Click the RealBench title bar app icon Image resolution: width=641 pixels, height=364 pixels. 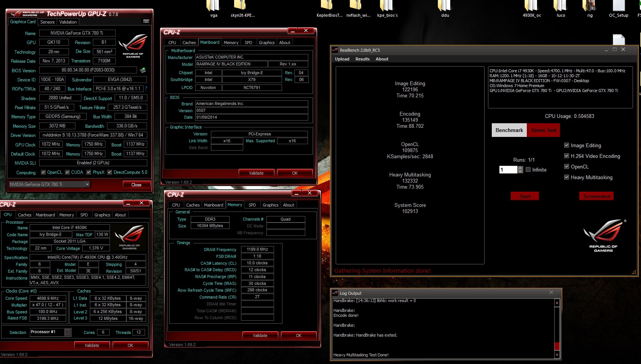(x=335, y=50)
